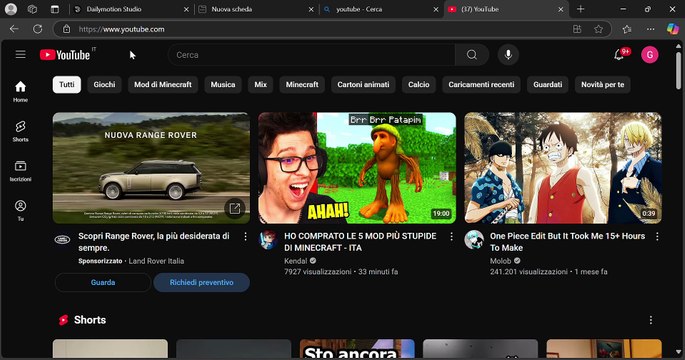Image resolution: width=685 pixels, height=360 pixels.
Task: Open the Kendal channel name link
Action: point(296,261)
